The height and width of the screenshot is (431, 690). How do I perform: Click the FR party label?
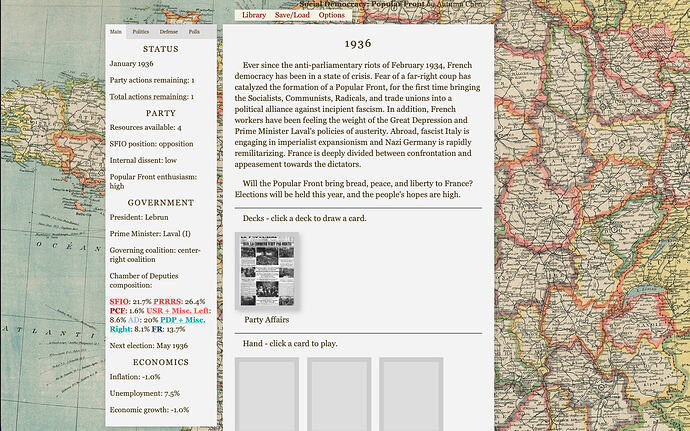pyautogui.click(x=159, y=329)
